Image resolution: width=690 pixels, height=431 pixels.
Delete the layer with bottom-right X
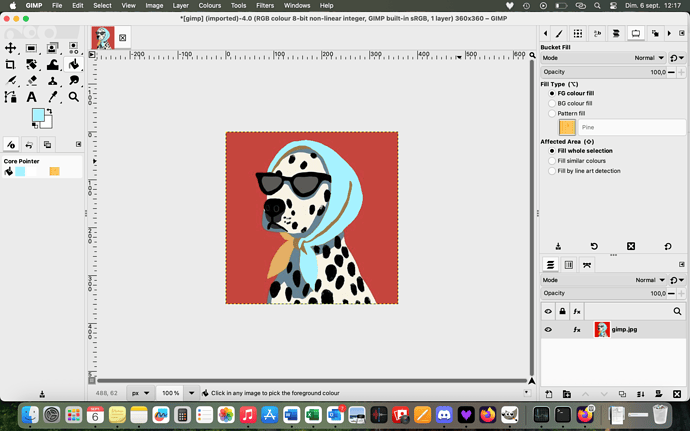677,394
